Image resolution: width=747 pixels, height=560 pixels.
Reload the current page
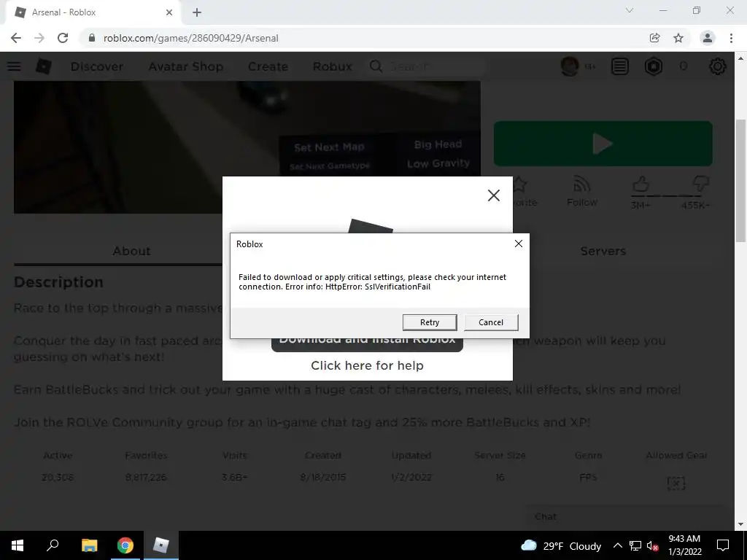[x=63, y=38]
